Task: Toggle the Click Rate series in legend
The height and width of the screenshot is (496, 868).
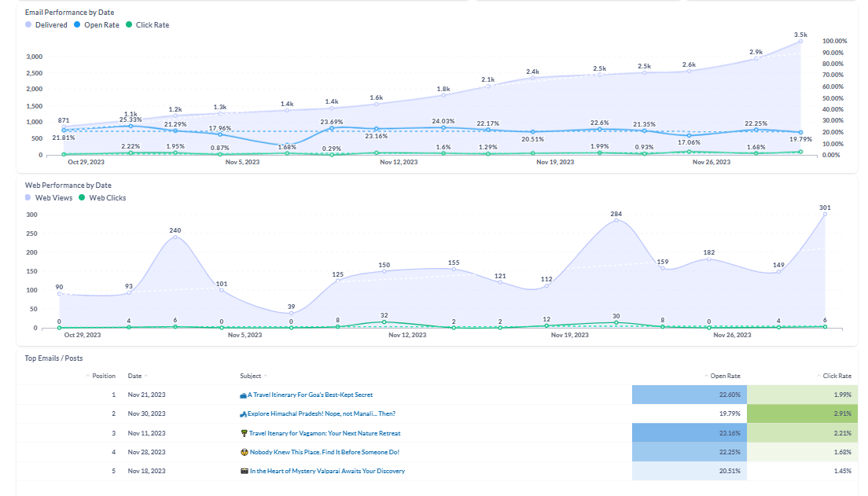Action: pyautogui.click(x=152, y=25)
